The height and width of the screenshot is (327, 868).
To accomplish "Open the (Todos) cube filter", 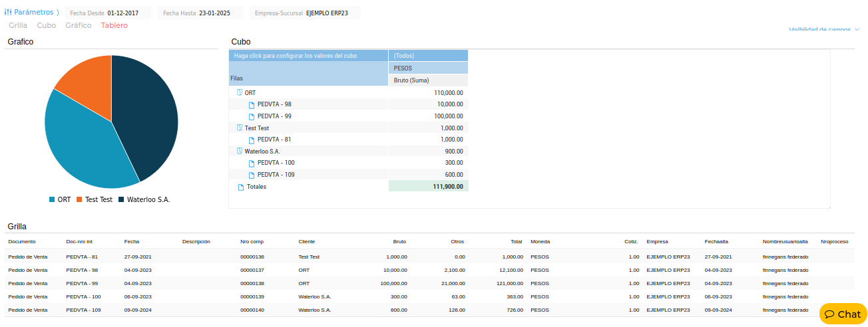I will pyautogui.click(x=427, y=56).
